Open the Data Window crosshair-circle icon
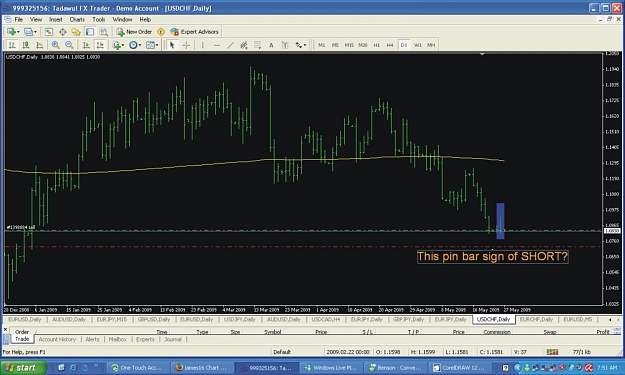This screenshot has height=375, width=625. pos(63,32)
